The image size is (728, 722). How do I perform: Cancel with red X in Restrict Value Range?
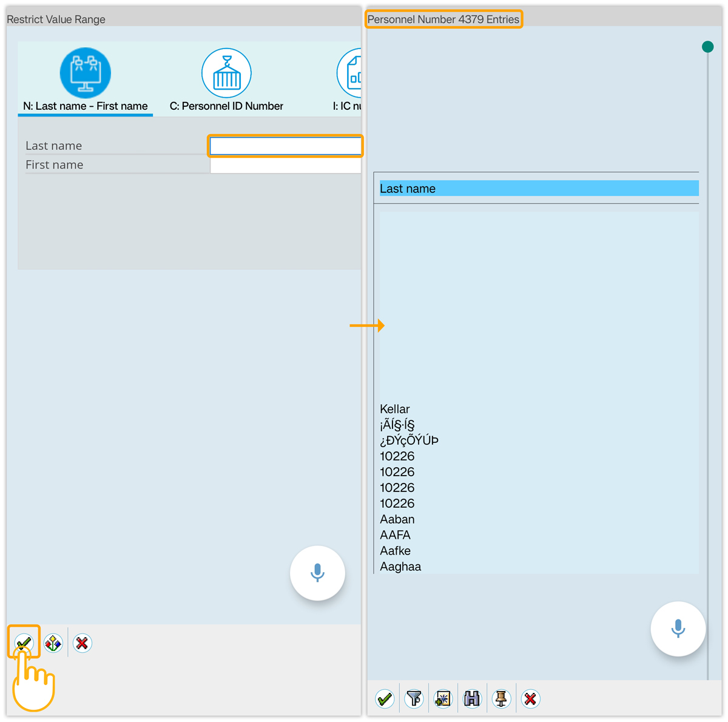coord(83,643)
